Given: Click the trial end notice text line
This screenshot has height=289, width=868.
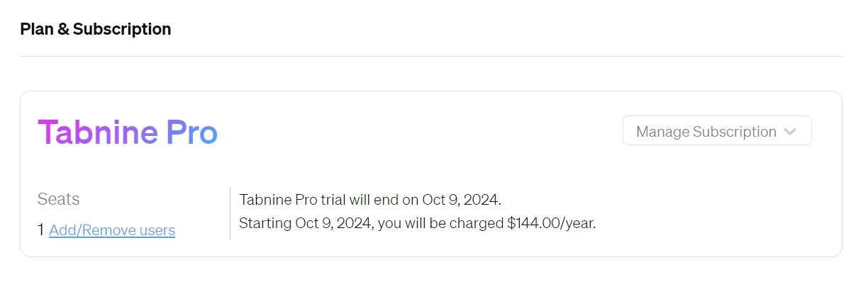Looking at the screenshot, I should (370, 199).
